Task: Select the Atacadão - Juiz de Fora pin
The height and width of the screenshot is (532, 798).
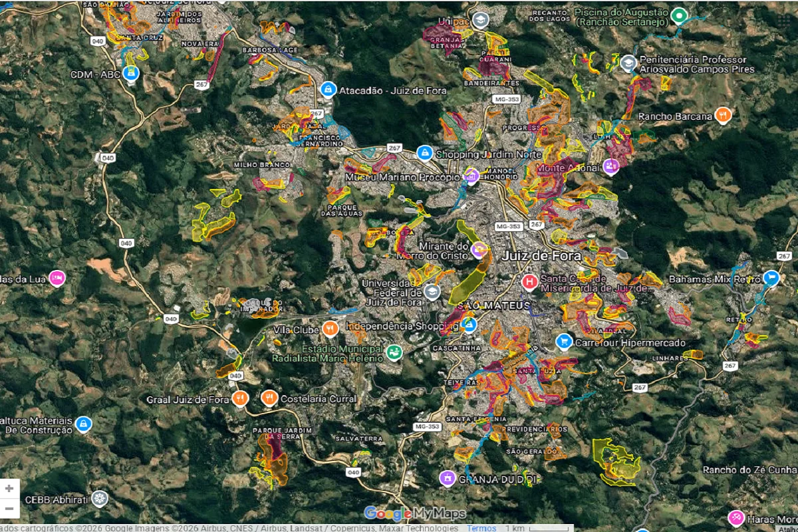Action: pyautogui.click(x=327, y=89)
